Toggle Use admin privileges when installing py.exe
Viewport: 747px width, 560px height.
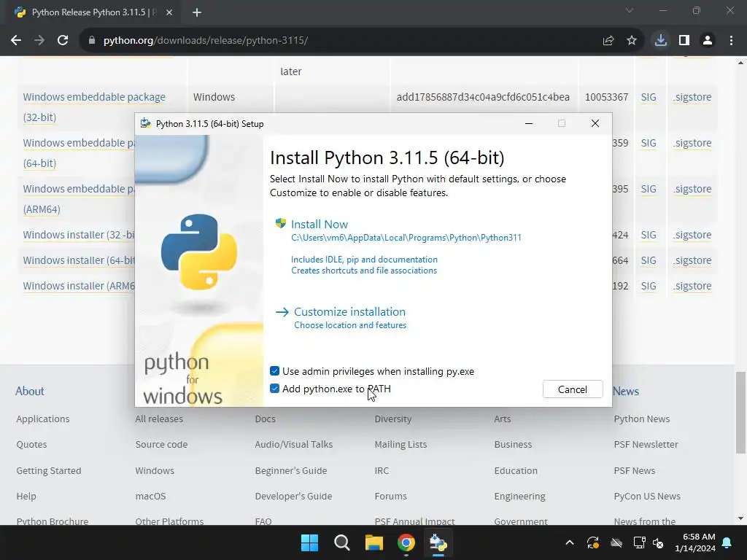click(274, 371)
